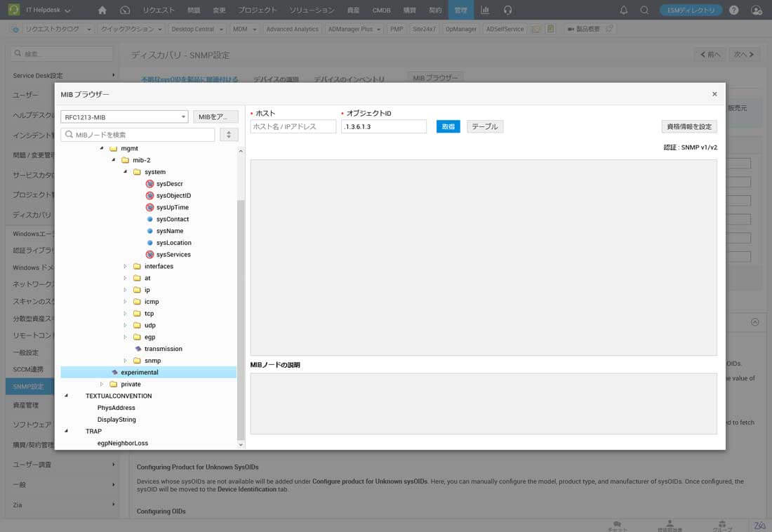Focus the MIBノードを検索 search box
This screenshot has width=772, height=532.
click(138, 135)
